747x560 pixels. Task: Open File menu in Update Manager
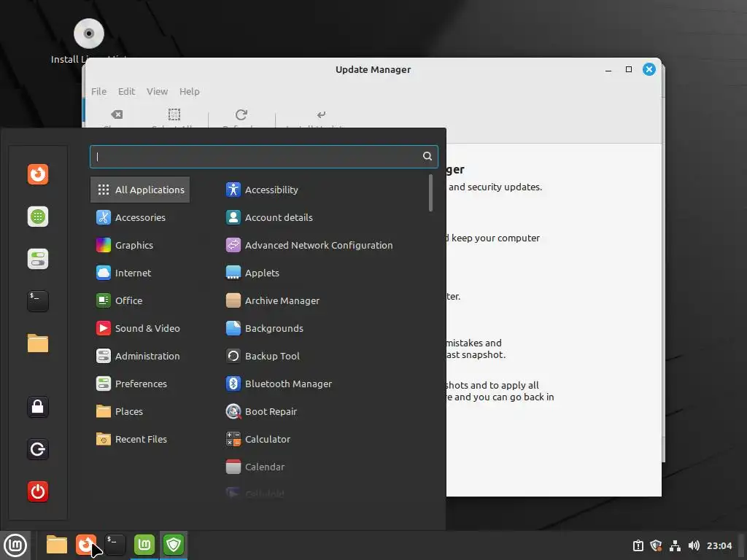coord(98,91)
